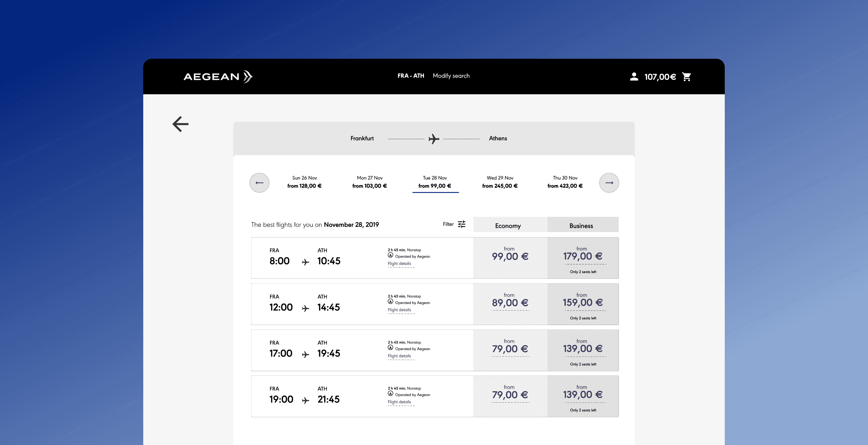Click Modify search link
This screenshot has height=445, width=868.
[451, 76]
